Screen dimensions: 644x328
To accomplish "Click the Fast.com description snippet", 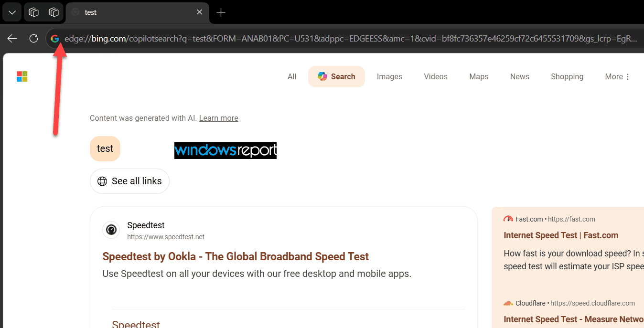I will 574,260.
